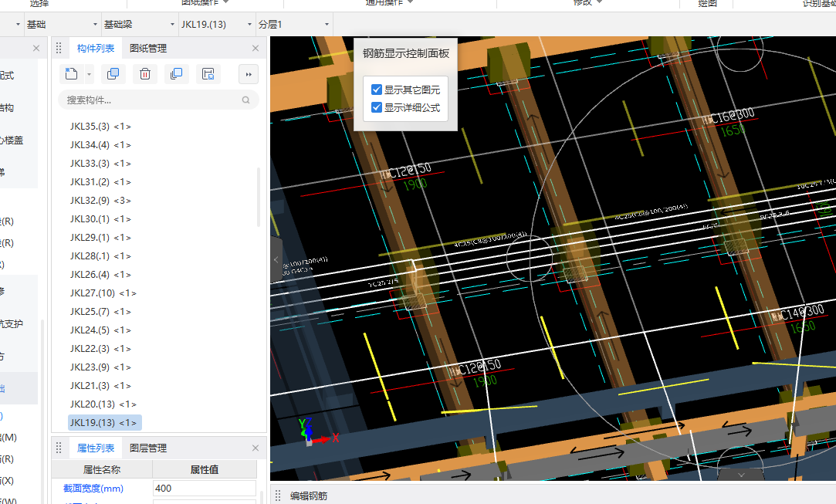Viewport: 836px width, 504px height.
Task: Click the 搜索构件 search field
Action: (158, 100)
